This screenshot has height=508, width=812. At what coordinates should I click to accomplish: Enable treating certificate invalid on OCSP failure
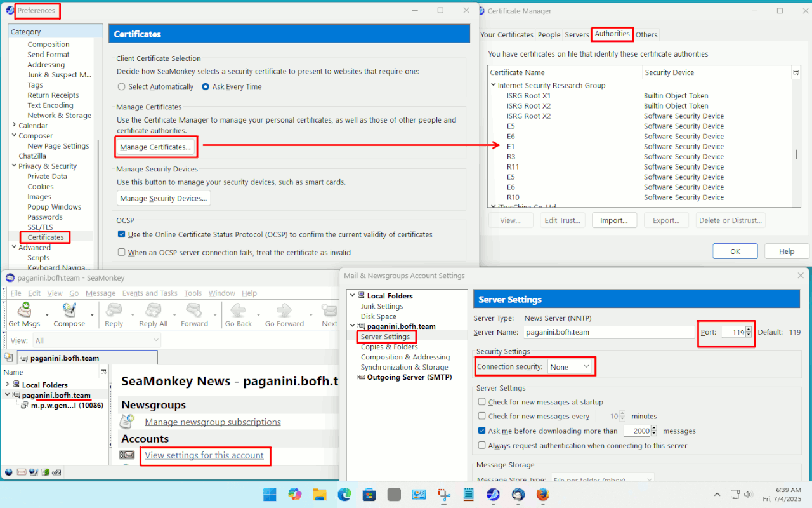(x=122, y=252)
